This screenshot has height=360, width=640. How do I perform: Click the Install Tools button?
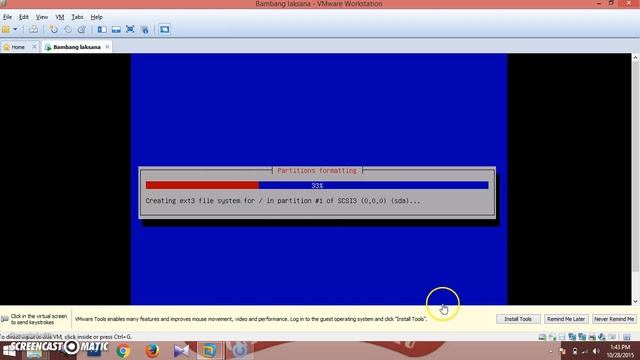(x=518, y=319)
